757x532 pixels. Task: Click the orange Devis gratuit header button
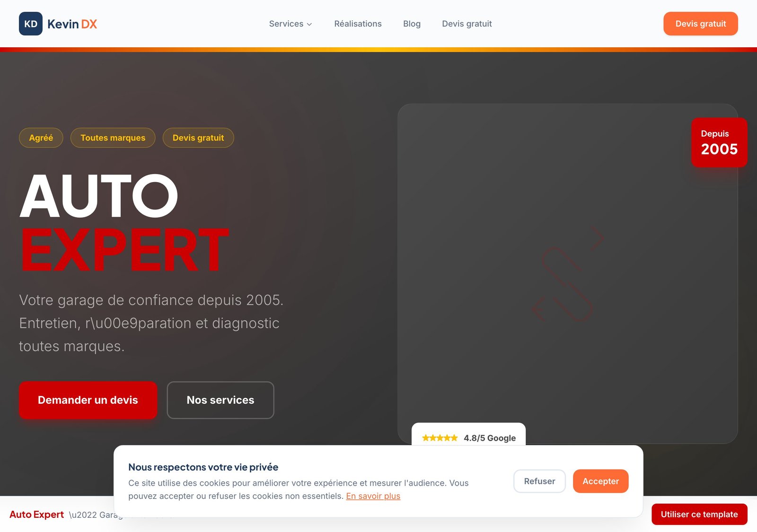[700, 24]
